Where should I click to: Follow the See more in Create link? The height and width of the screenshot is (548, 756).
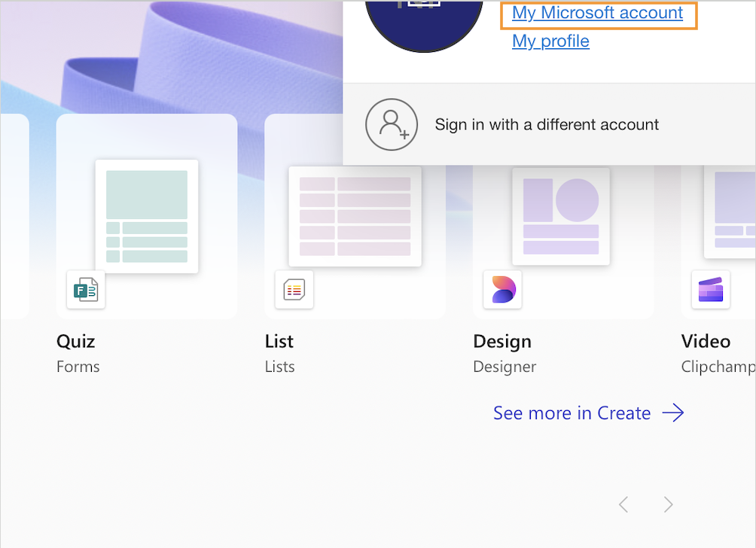[572, 413]
